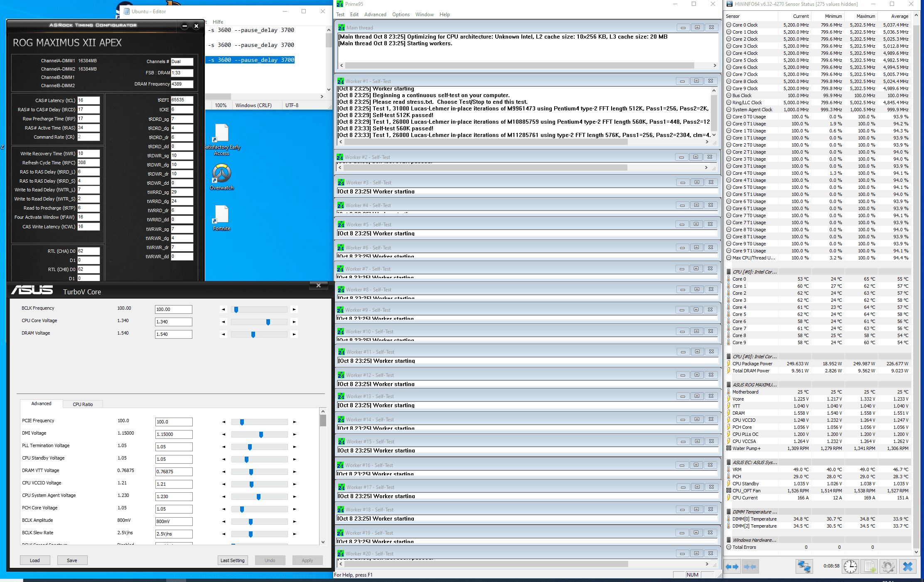
Task: Minimize ASRock Timing Configurator window
Action: (x=184, y=26)
